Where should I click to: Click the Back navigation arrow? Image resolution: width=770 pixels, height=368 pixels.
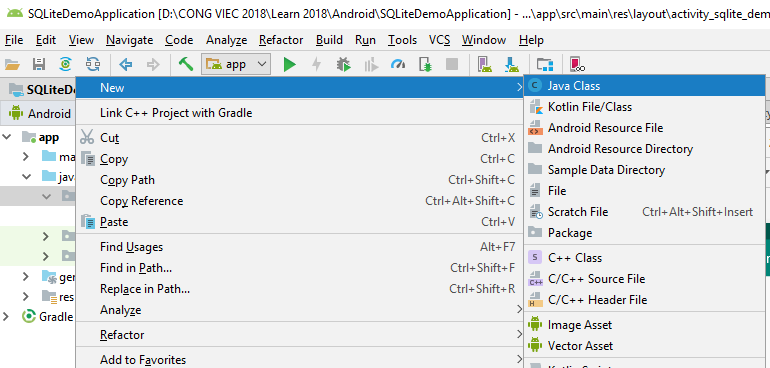pyautogui.click(x=126, y=64)
